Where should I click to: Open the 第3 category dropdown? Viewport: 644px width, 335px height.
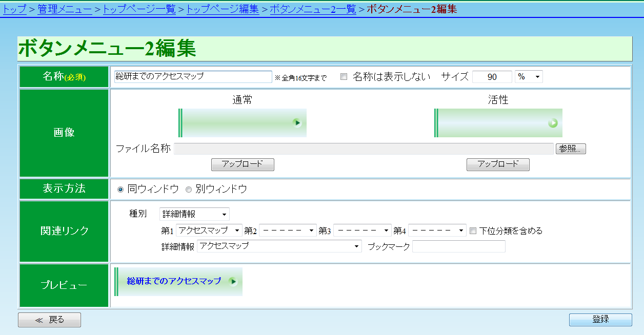point(362,231)
